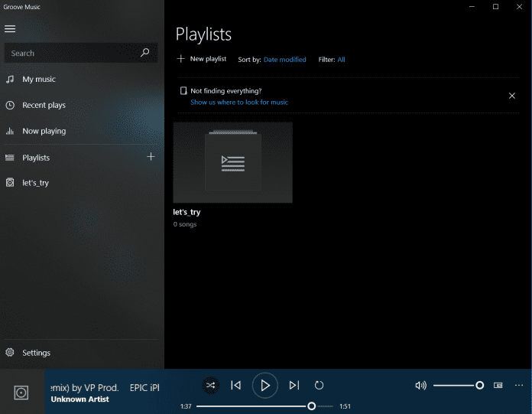Click the scrolling song title in player bar

tap(105, 387)
